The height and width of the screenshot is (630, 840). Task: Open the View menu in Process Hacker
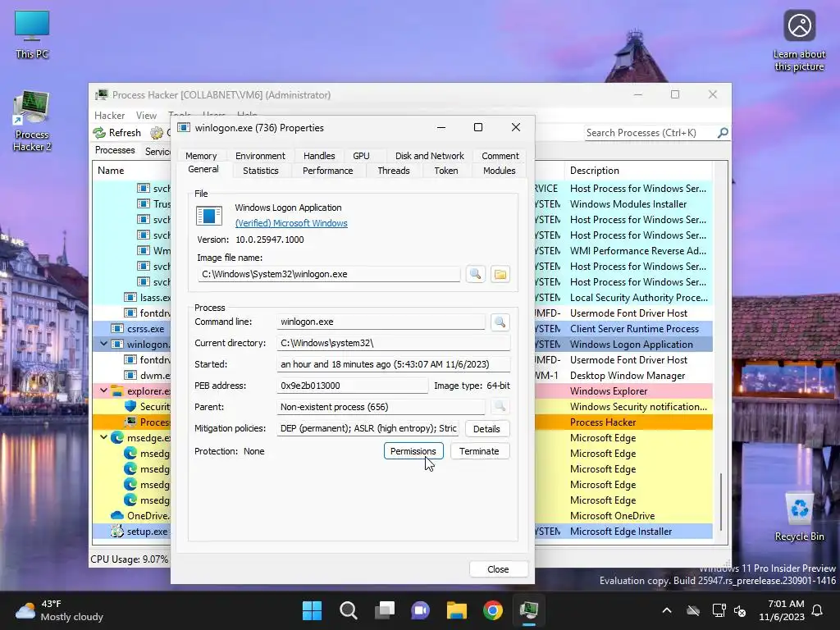[146, 116]
